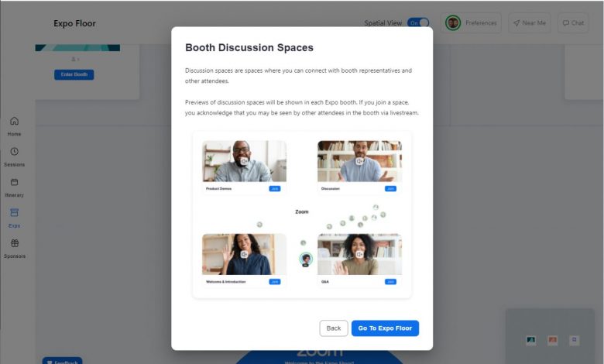Click the Q&A label text

[x=325, y=282]
